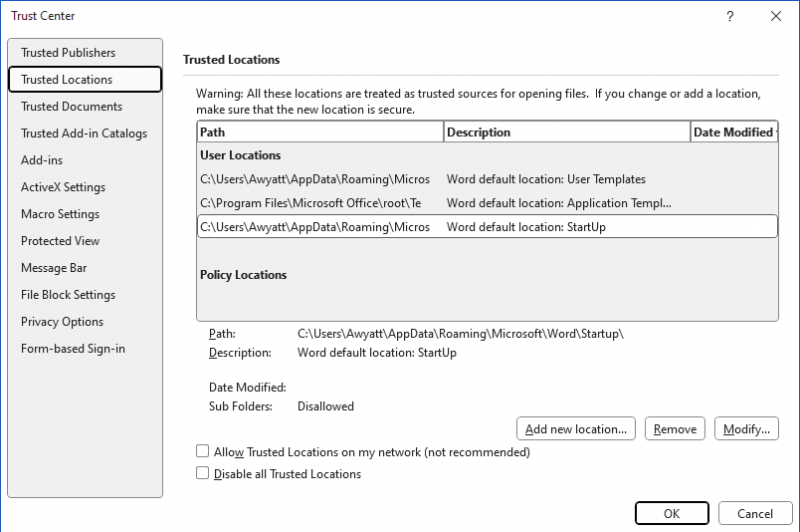Open the Trusted Publishers section

tap(68, 53)
